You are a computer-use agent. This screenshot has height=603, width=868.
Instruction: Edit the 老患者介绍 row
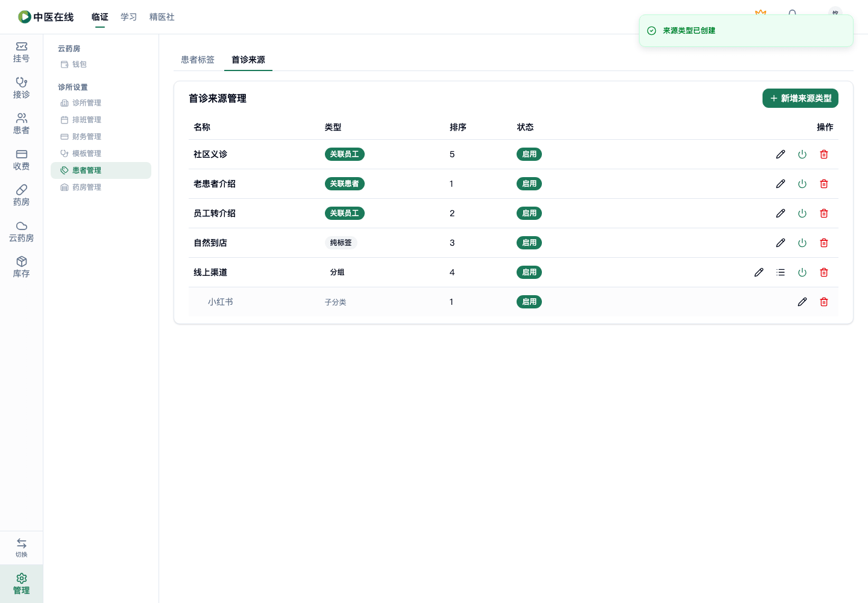(781, 184)
